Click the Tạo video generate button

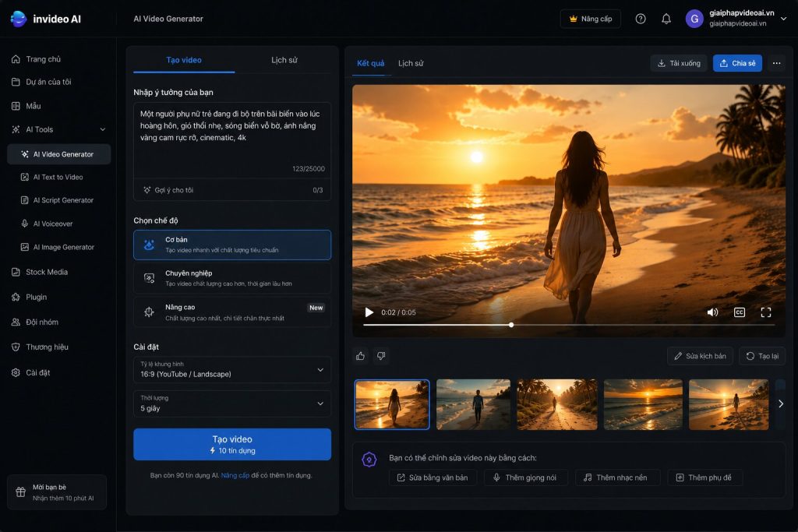point(232,444)
